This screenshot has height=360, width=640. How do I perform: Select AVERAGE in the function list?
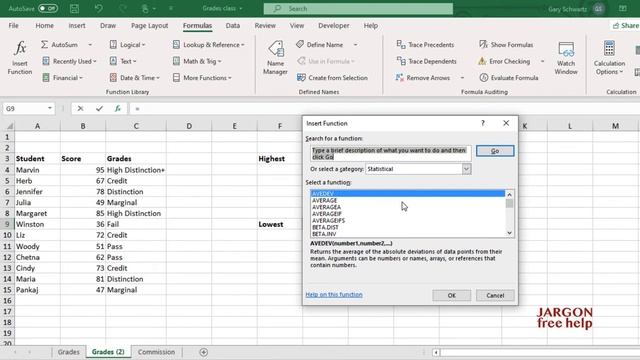pos(407,200)
